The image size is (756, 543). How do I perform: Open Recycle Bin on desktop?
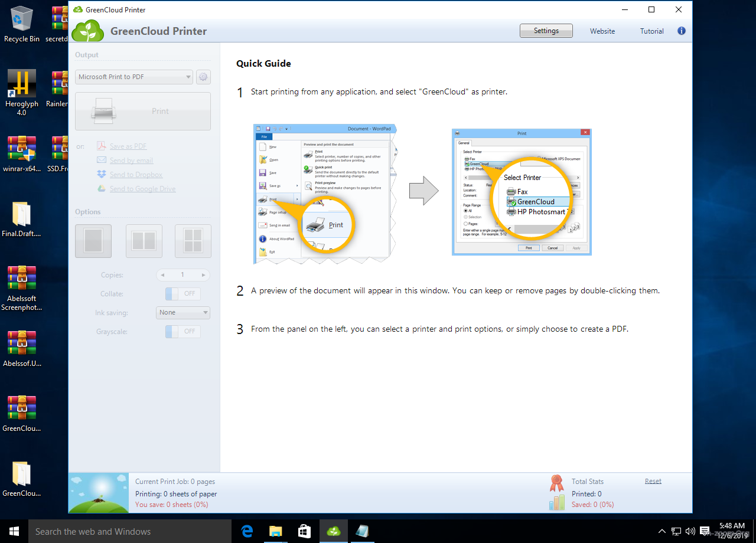click(x=22, y=25)
